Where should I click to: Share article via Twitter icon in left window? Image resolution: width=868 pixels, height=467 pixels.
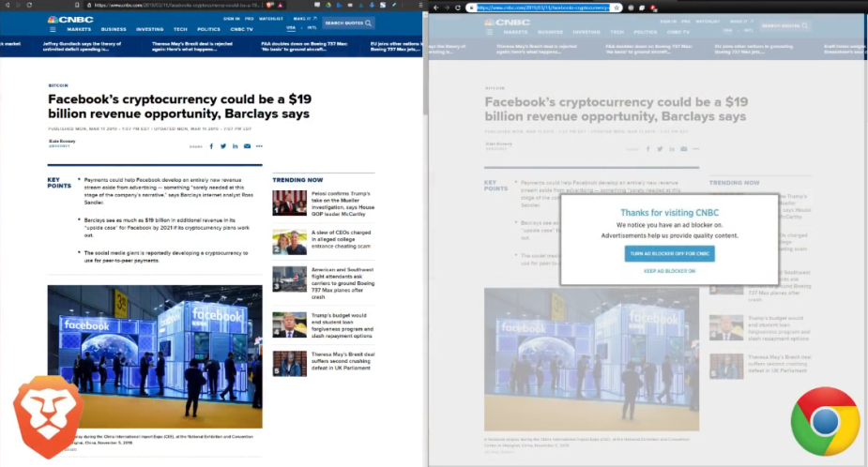(x=223, y=146)
